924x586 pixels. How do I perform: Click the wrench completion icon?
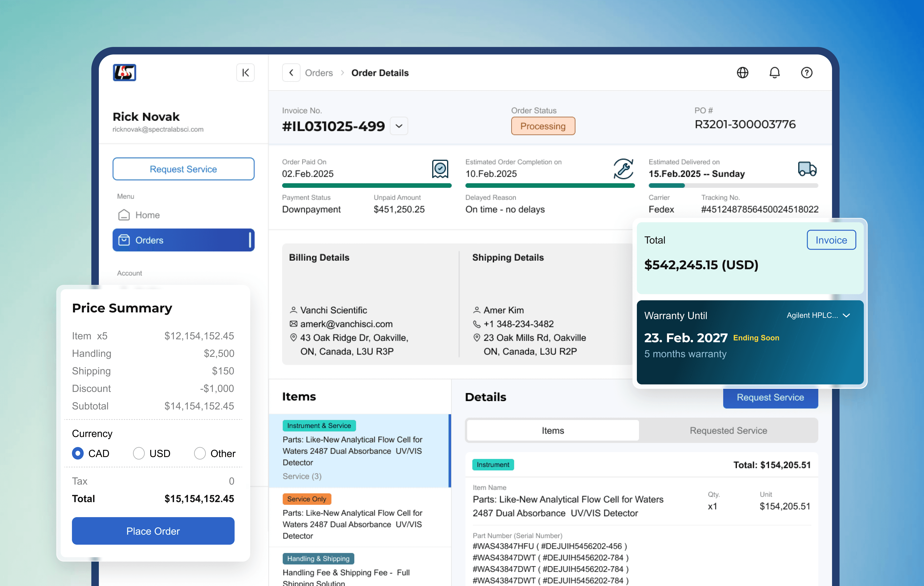pos(623,169)
